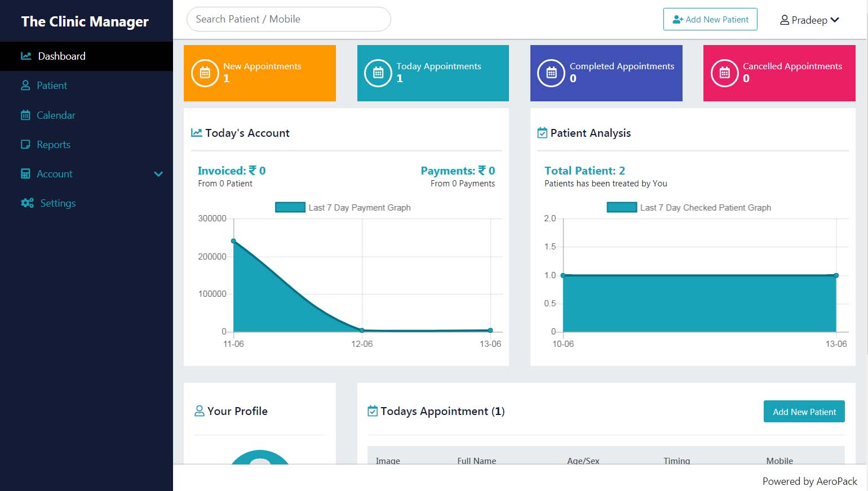Click the Payments: ₹ 0 text
Image resolution: width=868 pixels, height=491 pixels.
click(x=458, y=171)
